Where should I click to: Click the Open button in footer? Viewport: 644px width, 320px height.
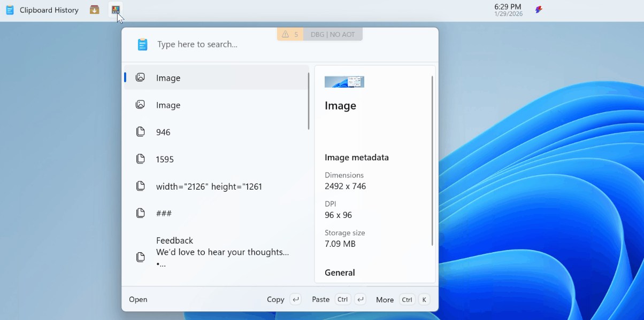tap(138, 300)
